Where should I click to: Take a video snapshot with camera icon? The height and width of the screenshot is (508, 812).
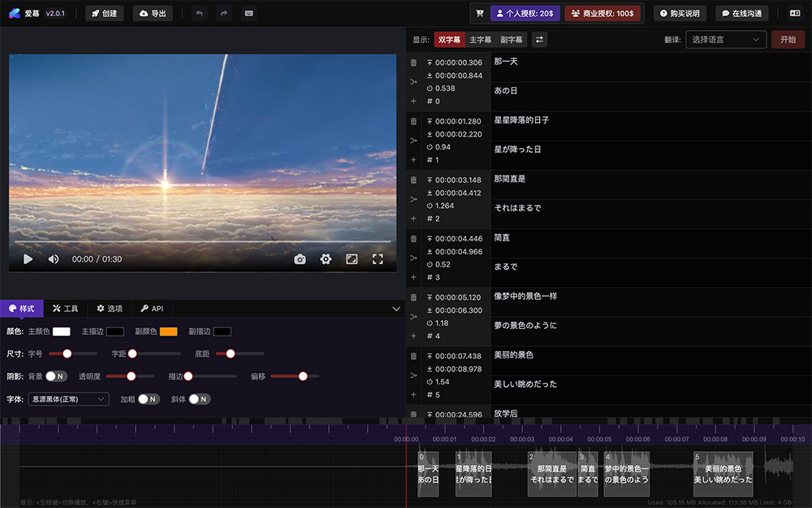click(x=300, y=259)
